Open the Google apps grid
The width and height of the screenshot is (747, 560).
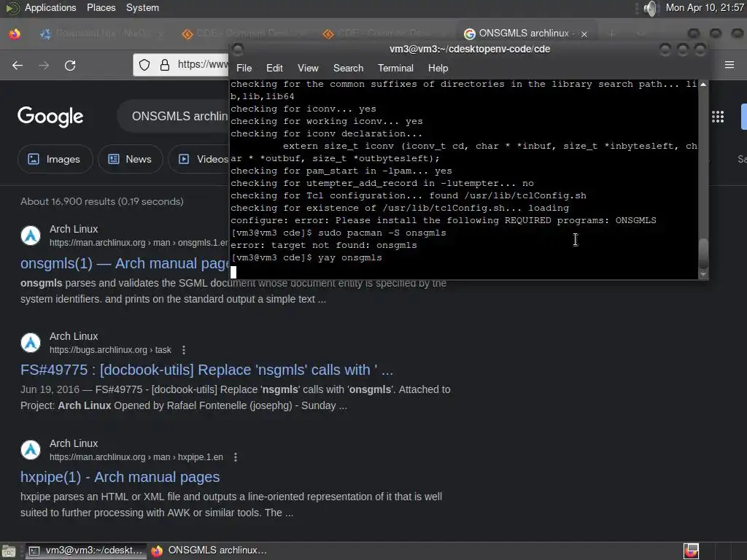point(718,117)
